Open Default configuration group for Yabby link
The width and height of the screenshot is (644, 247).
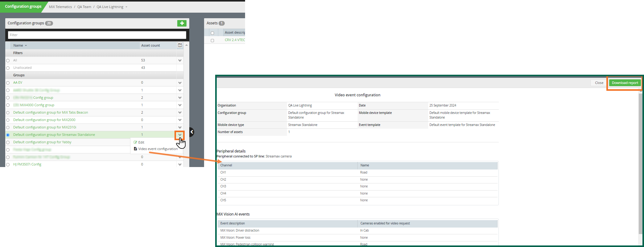42,142
